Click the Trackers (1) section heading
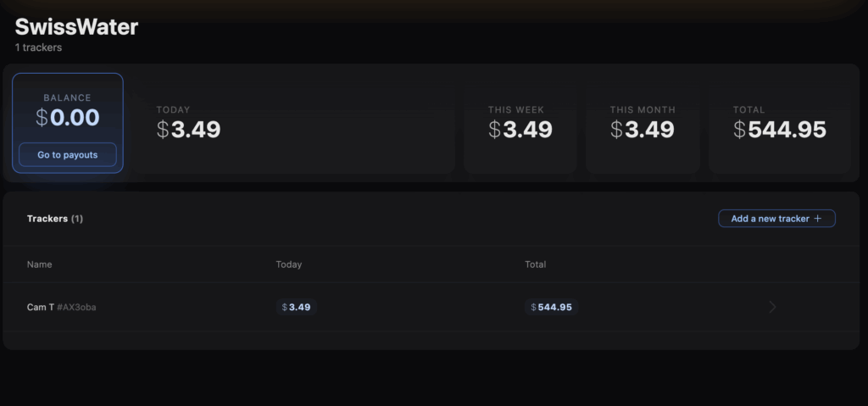The image size is (868, 406). coord(55,219)
